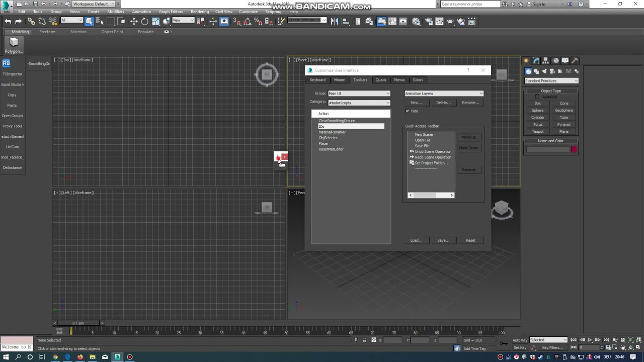
Task: Open the Graph Editors menu
Action: (x=171, y=12)
